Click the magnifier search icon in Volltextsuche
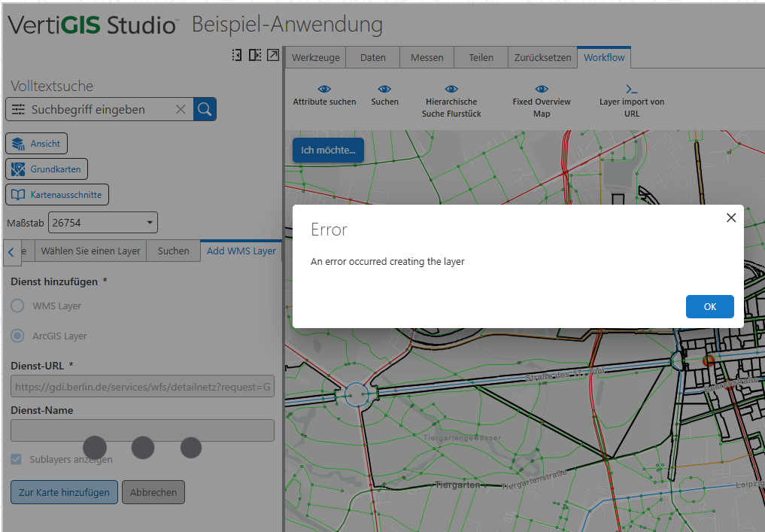Image resolution: width=765 pixels, height=532 pixels. tap(205, 109)
